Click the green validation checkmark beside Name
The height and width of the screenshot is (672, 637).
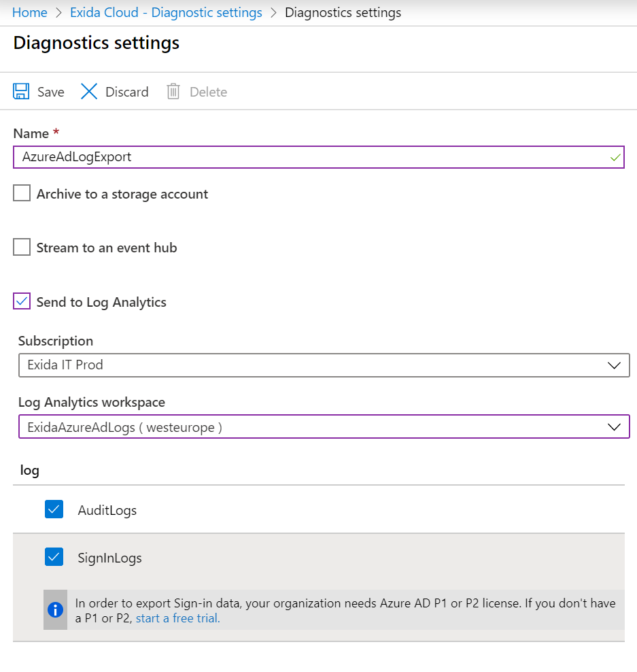pyautogui.click(x=616, y=156)
